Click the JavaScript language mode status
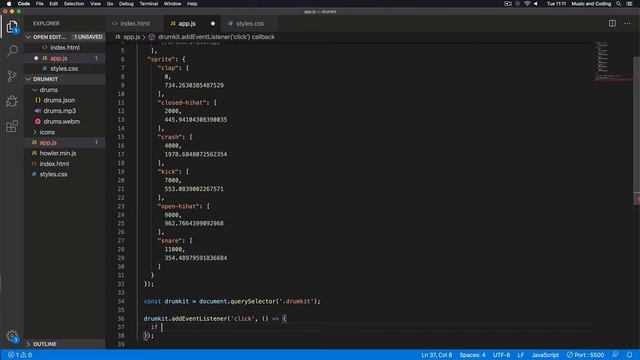The height and width of the screenshot is (360, 640). (x=545, y=355)
